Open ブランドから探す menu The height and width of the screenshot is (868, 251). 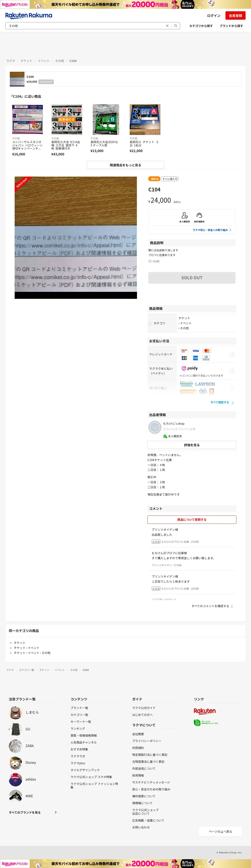coord(231,26)
